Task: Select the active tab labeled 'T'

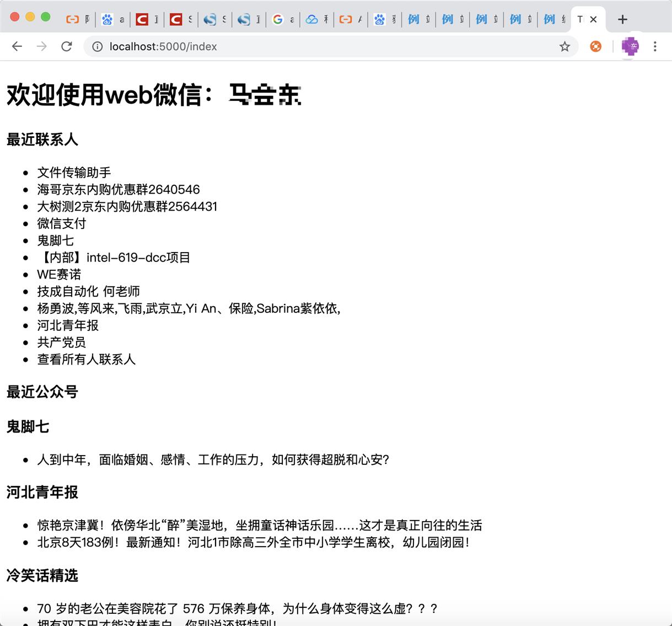Action: (x=580, y=19)
